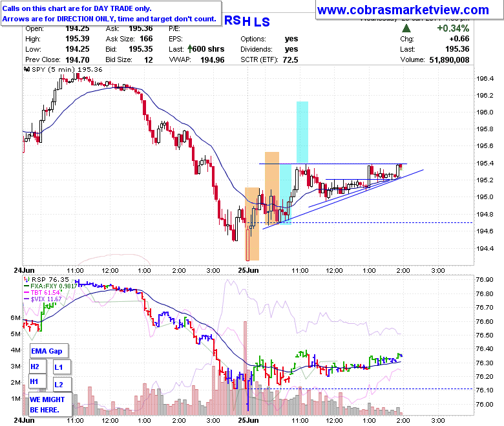This screenshot has width=504, height=426.
Task: Click the DIRECTION ONLY arrows notice text
Action: click(109, 19)
